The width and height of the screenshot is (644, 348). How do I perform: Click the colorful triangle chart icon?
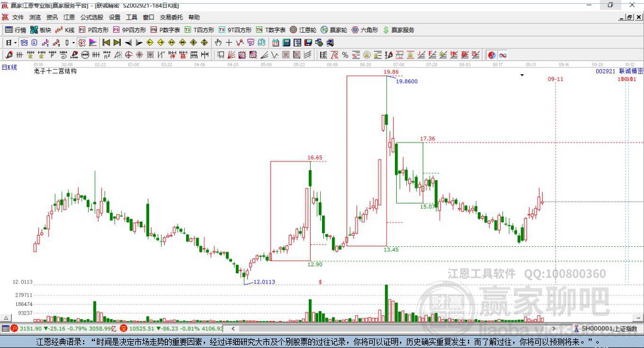(x=93, y=43)
